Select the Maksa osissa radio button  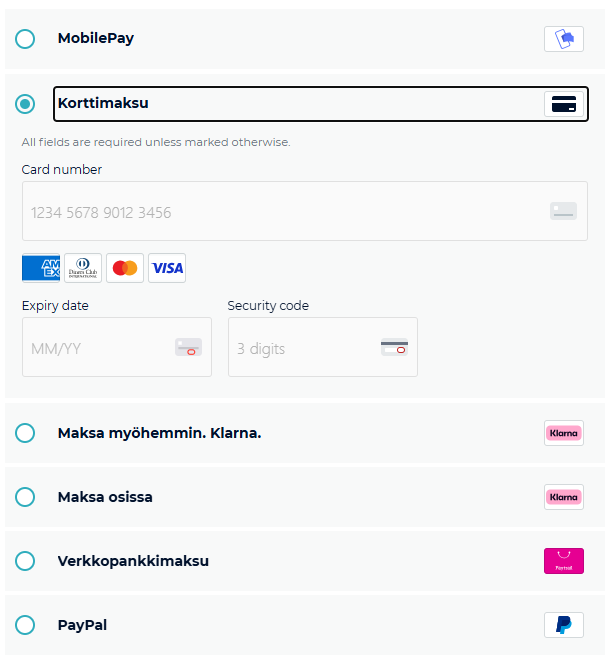25,497
